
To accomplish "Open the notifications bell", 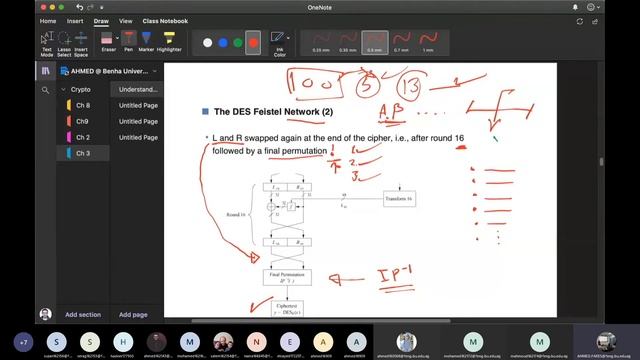I will 575,7.
